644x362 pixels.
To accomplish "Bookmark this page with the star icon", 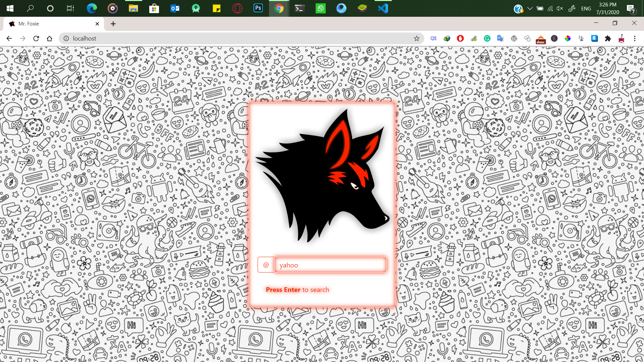I will [x=417, y=39].
